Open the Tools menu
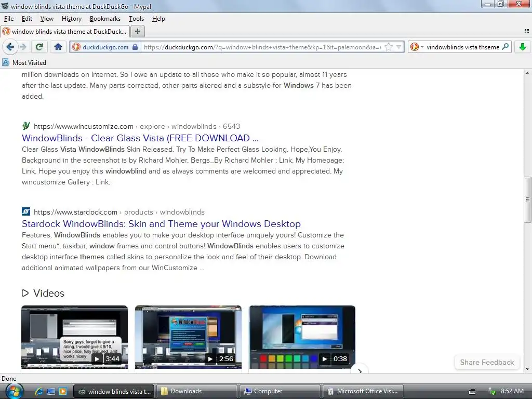 (136, 19)
